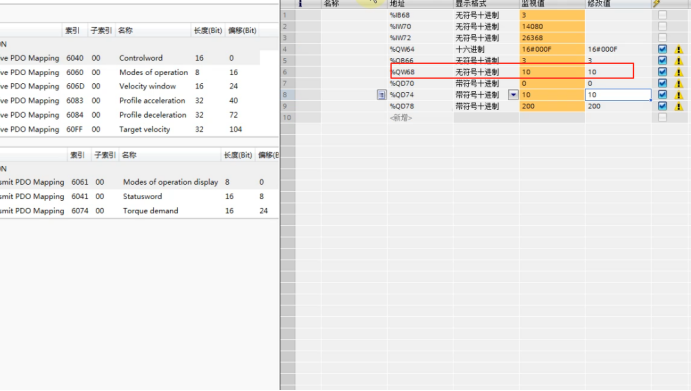This screenshot has width=691, height=391.
Task: Click the warning icon in the %QD70 row
Action: coord(679,83)
